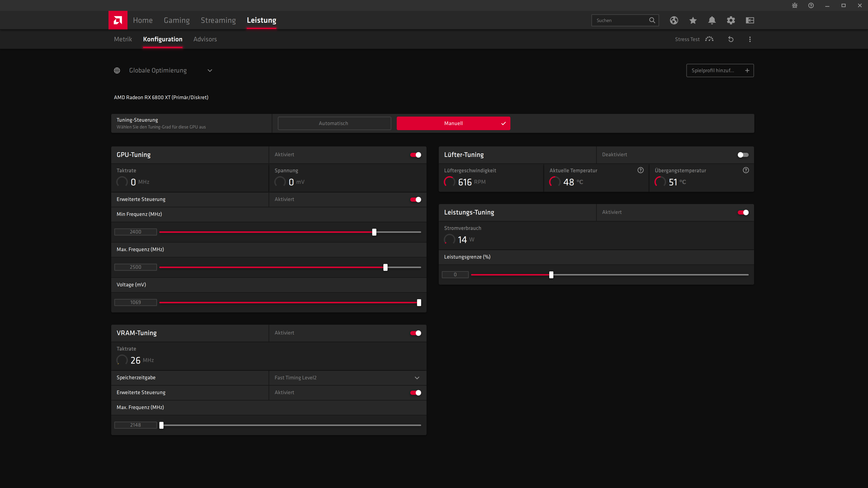
Task: Open the three-dot more options menu
Action: [x=750, y=39]
